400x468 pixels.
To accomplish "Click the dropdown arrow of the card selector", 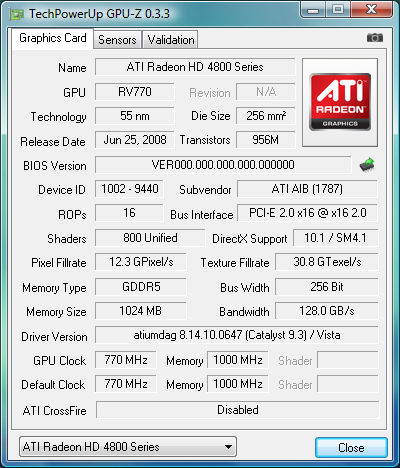I will pos(228,447).
